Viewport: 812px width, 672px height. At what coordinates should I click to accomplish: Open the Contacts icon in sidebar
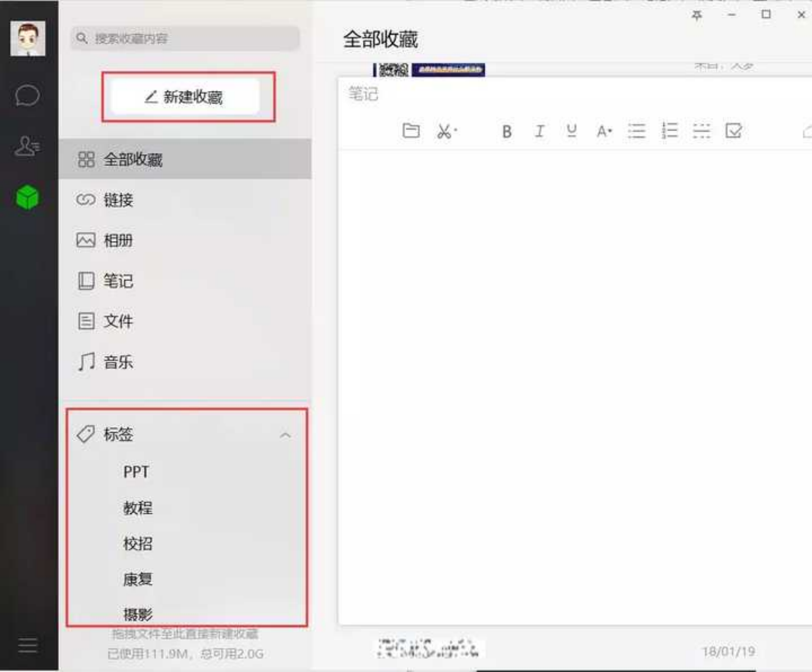click(x=27, y=146)
